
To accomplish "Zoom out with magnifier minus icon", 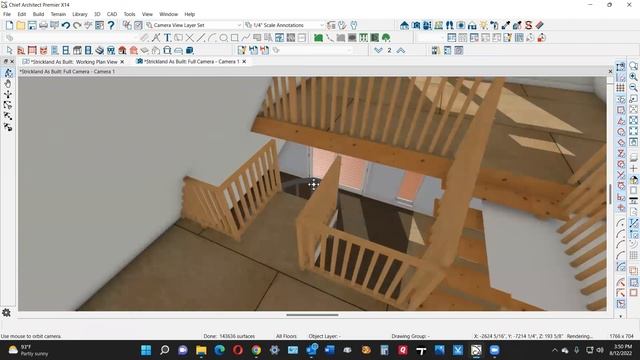I will [633, 88].
